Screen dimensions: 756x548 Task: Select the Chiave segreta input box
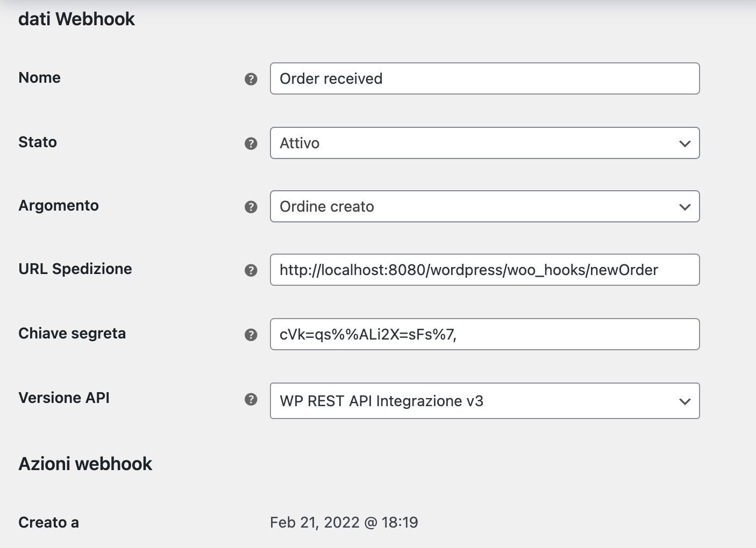484,334
